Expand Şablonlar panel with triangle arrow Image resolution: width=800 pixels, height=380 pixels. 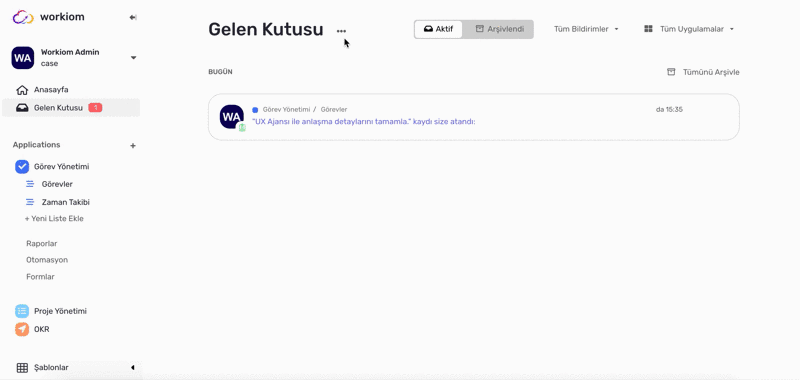pos(133,367)
